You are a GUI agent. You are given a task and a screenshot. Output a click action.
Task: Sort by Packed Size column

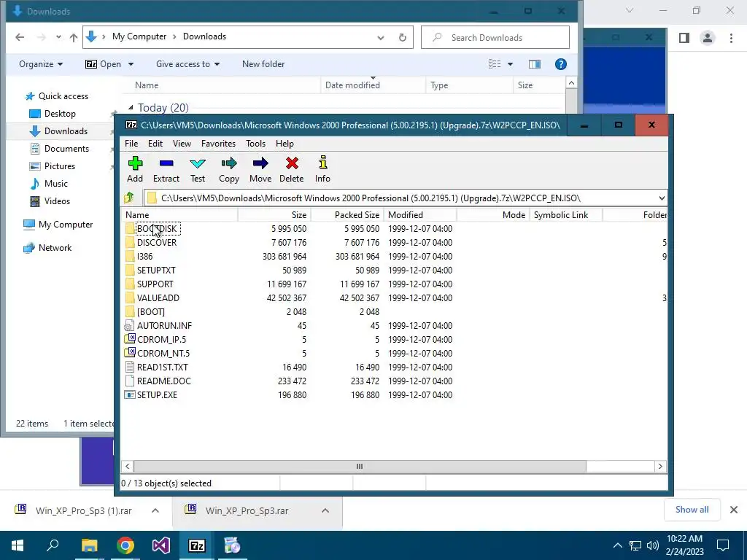(x=347, y=215)
